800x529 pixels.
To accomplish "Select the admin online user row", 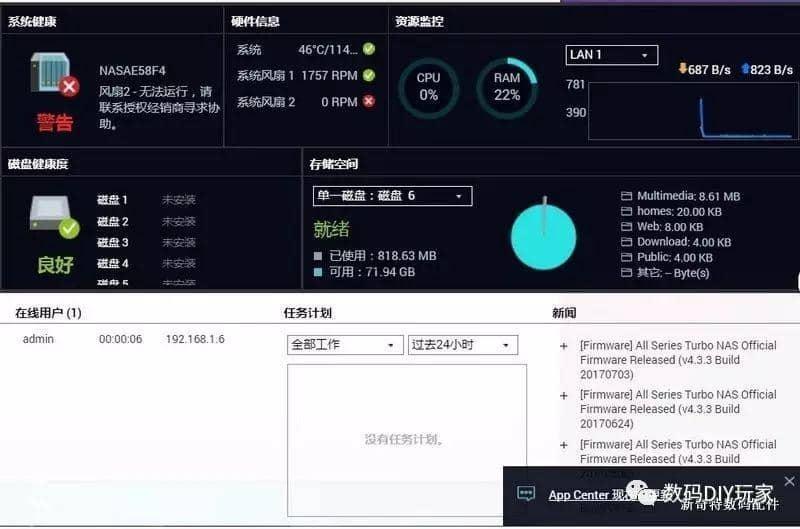I will point(120,340).
